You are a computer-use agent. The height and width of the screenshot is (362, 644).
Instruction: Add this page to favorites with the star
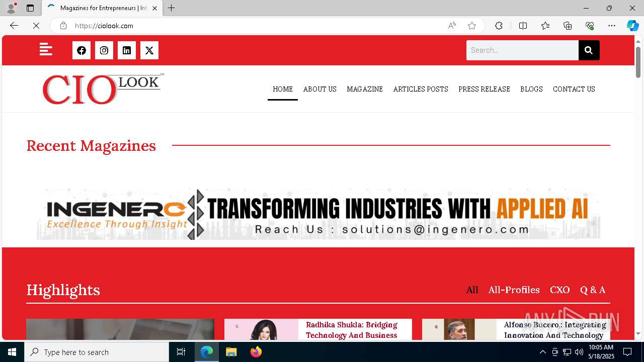472,26
